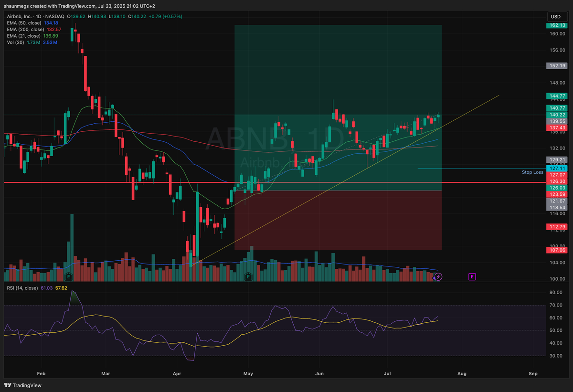Click the 100.00 price axis label
Viewport: 573px width, 392px height.
(x=557, y=279)
